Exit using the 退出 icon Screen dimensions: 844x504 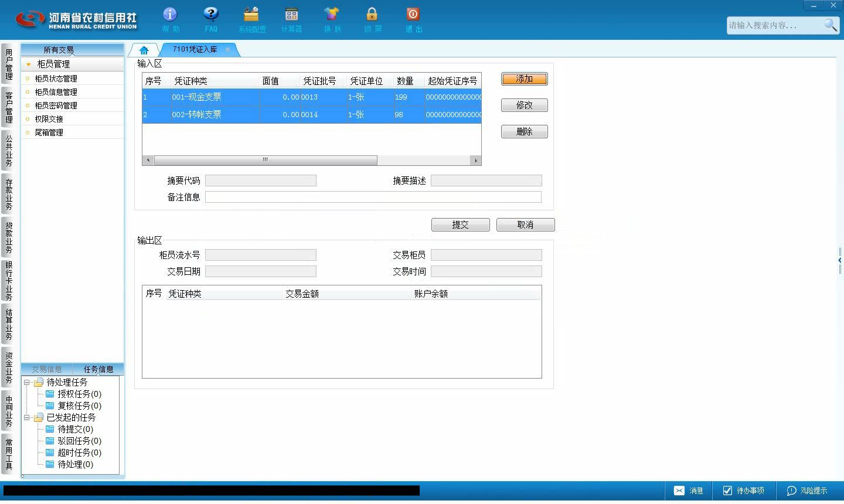[x=413, y=20]
